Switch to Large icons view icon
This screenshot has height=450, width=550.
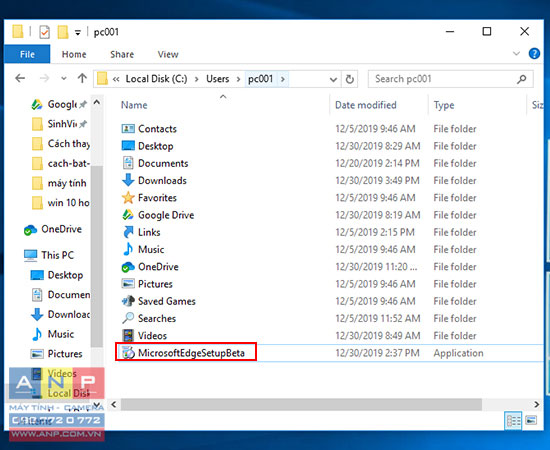pos(531,420)
